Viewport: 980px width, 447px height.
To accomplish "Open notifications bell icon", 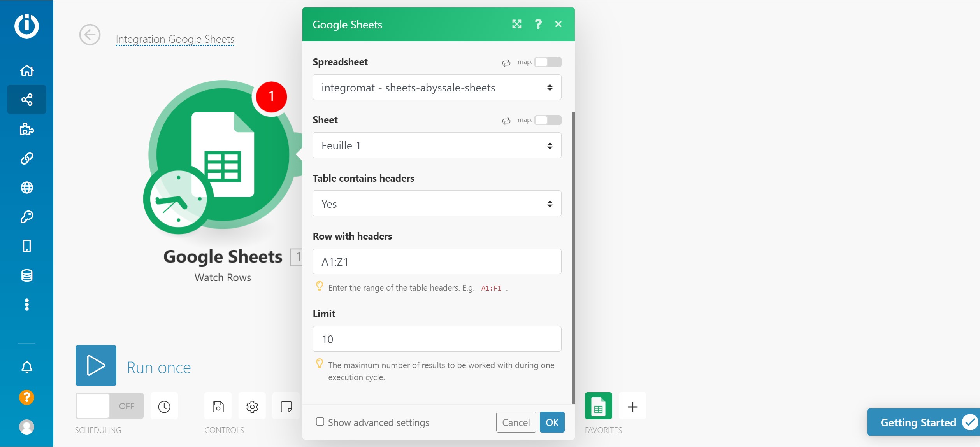I will (26, 367).
